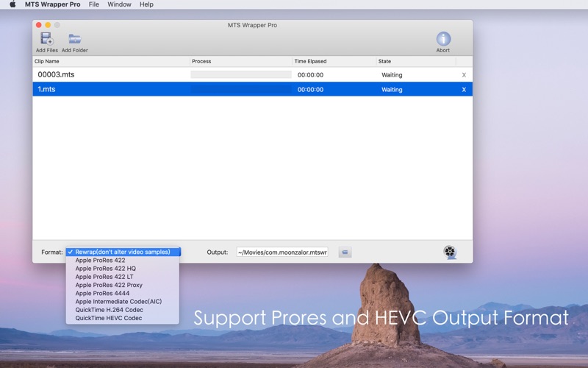Click the State column header
This screenshot has width=588, height=368.
(416, 61)
